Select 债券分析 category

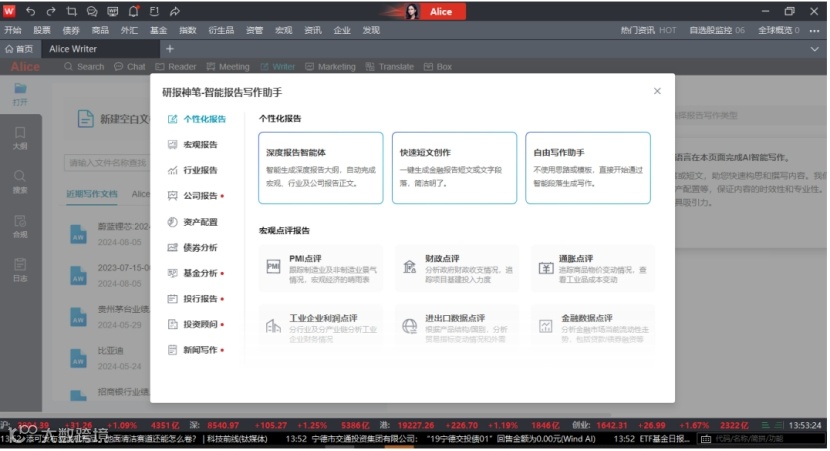(193, 247)
